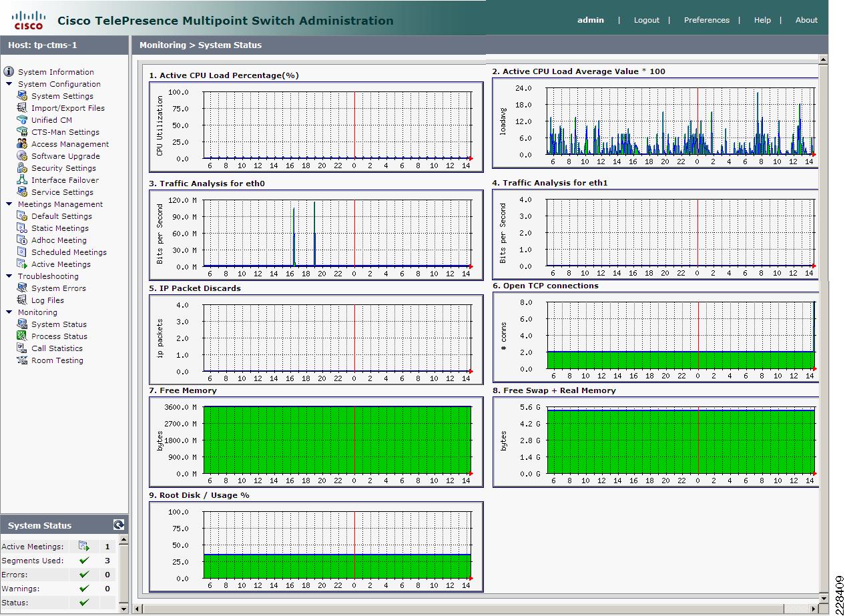Click the Free Memory graph

click(316, 442)
